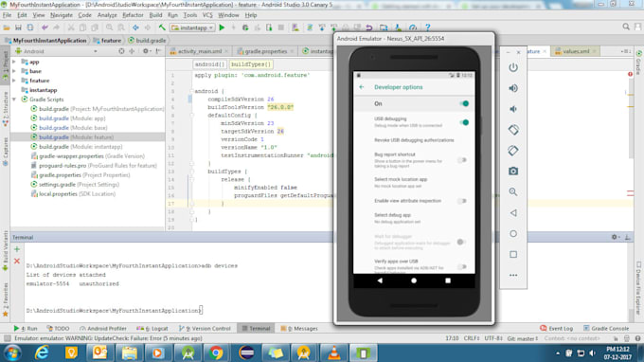Toggle Enable view attribute inspection switch
This screenshot has height=362, width=644.
(x=462, y=201)
